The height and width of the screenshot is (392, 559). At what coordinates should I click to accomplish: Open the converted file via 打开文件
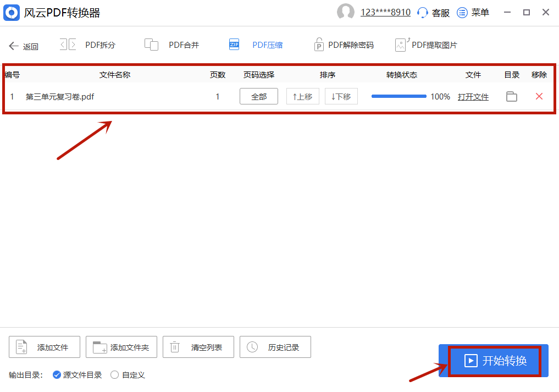473,96
